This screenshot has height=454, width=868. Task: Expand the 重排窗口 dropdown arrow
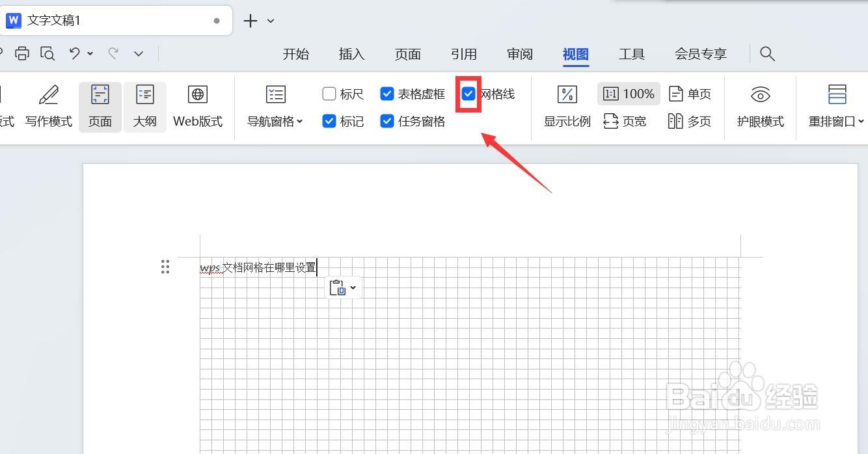(x=861, y=122)
